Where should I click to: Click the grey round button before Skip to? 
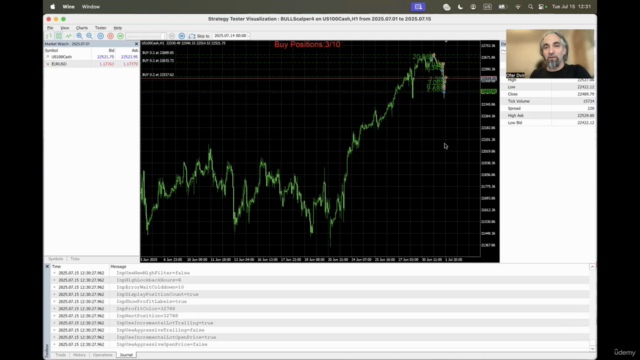(x=172, y=36)
